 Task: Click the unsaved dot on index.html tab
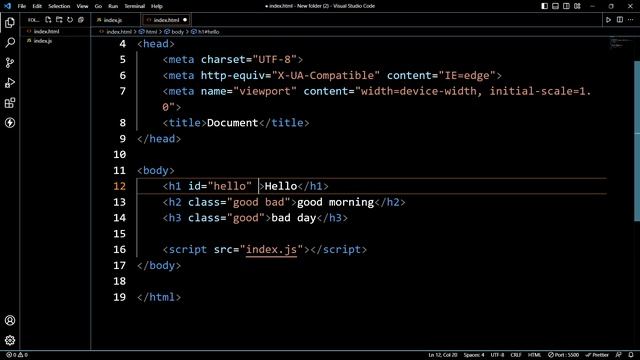pyautogui.click(x=185, y=20)
